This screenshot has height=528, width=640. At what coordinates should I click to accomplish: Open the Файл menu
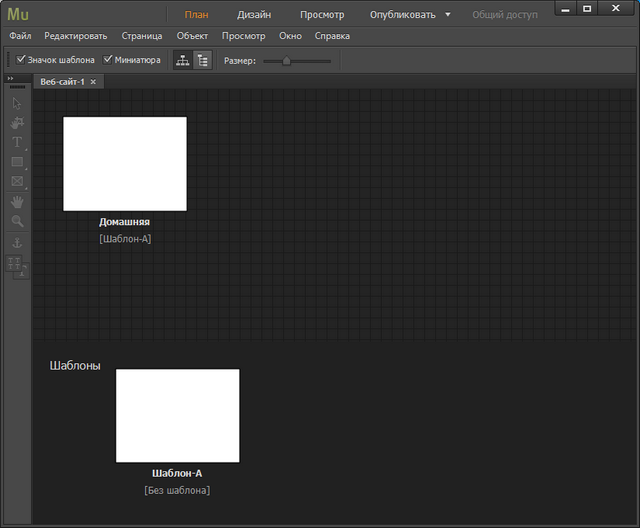[x=20, y=36]
